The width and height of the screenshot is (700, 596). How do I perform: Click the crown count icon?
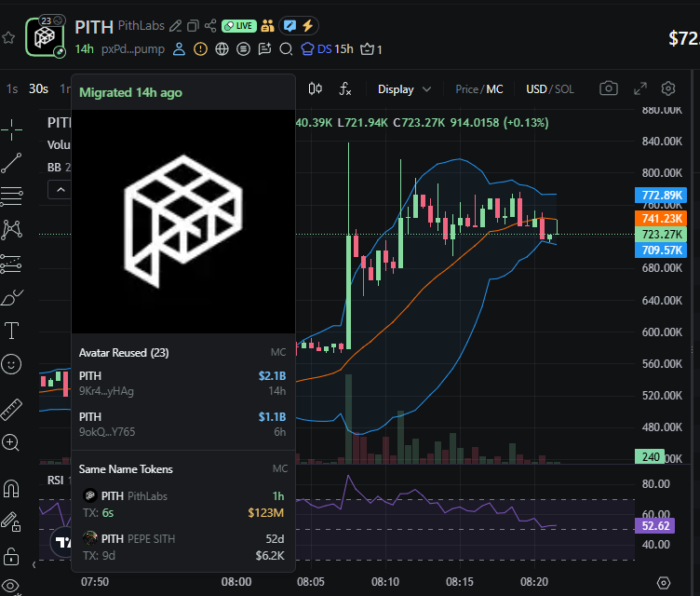tap(371, 49)
